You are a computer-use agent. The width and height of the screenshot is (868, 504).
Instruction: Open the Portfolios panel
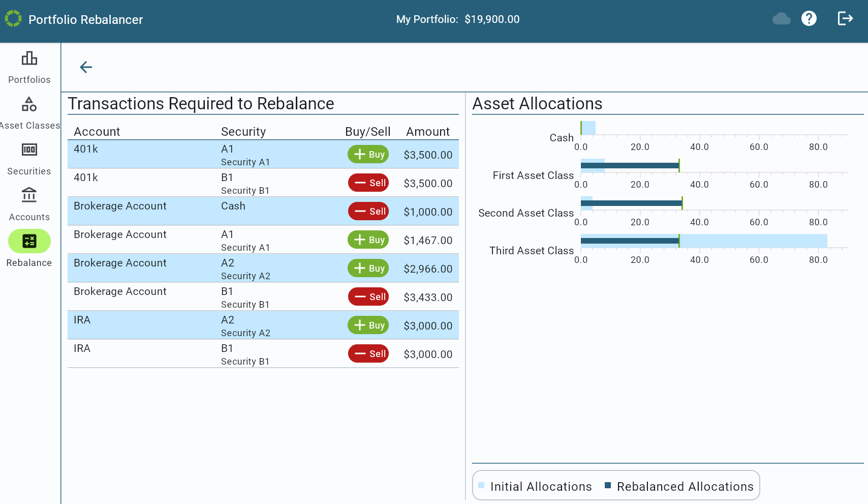(x=29, y=66)
